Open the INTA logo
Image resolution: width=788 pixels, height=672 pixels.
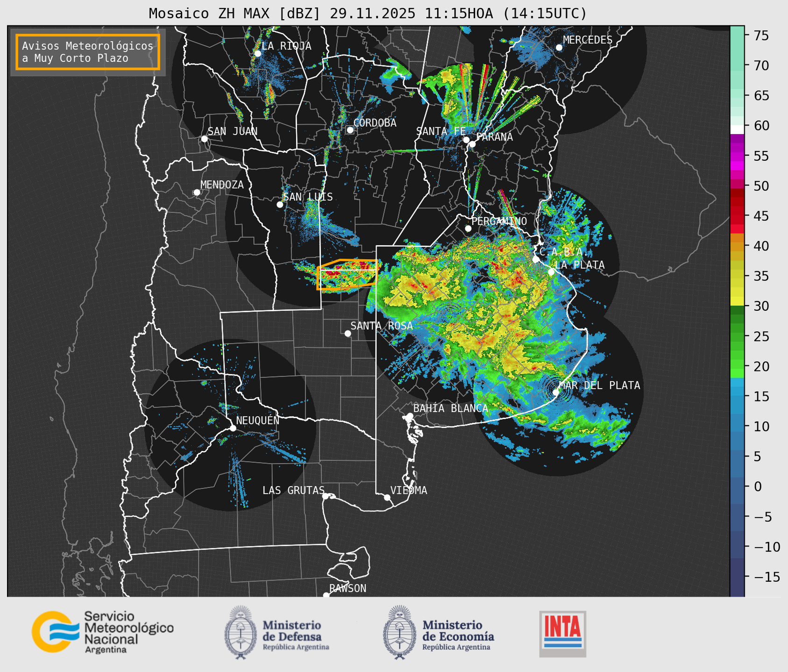click(x=563, y=634)
